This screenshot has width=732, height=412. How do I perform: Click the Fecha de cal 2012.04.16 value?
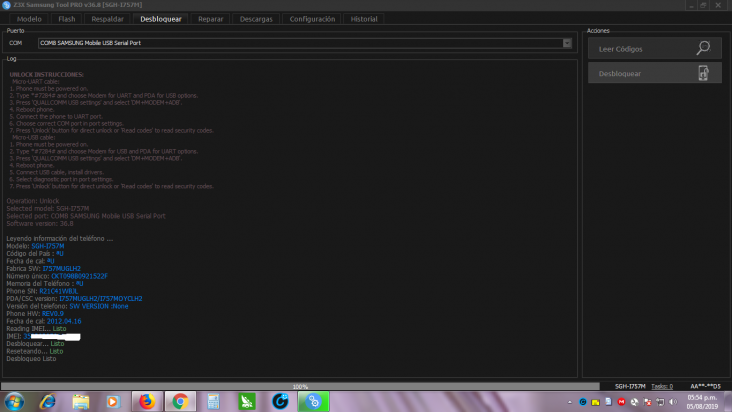(64, 321)
